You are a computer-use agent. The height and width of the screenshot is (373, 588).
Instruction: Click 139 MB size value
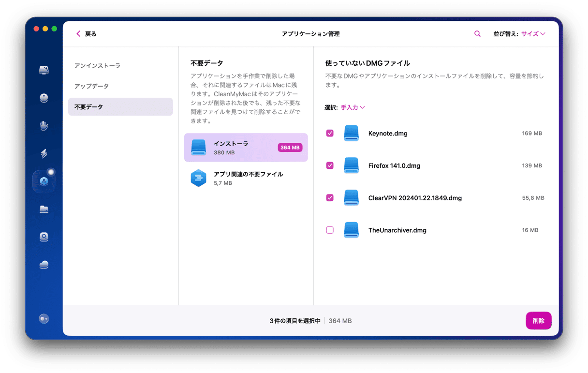[x=532, y=166]
